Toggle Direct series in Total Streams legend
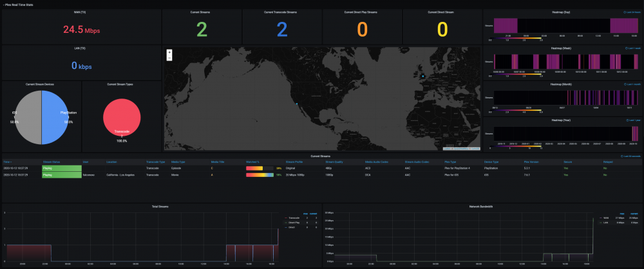The height and width of the screenshot is (269, 644). [291, 227]
